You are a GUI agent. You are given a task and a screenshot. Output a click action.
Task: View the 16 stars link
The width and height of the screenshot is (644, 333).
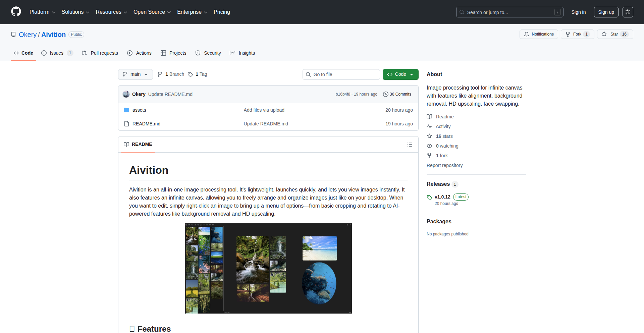444,136
